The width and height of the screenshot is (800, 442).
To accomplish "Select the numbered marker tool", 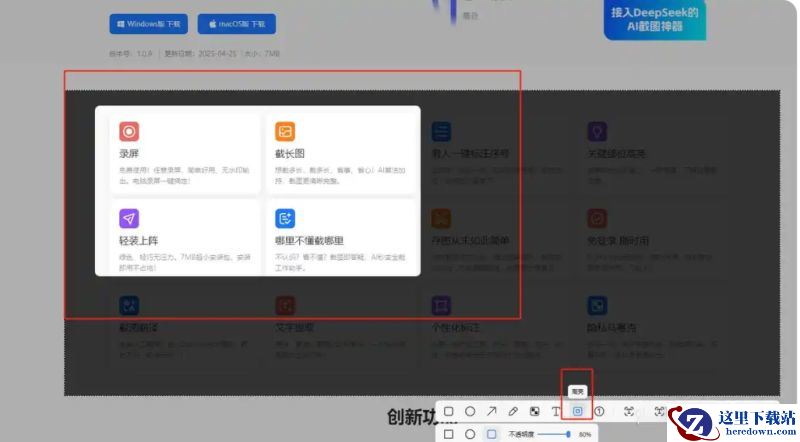I will pos(599,411).
